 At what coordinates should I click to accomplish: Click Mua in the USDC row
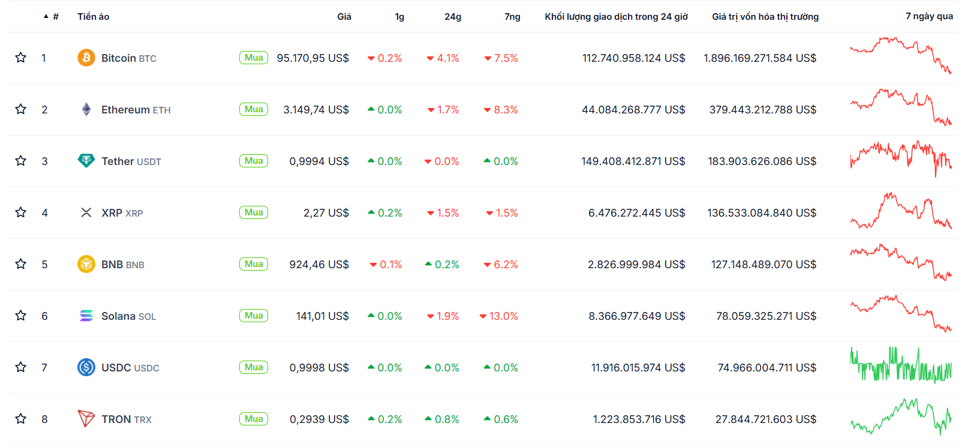pos(254,367)
